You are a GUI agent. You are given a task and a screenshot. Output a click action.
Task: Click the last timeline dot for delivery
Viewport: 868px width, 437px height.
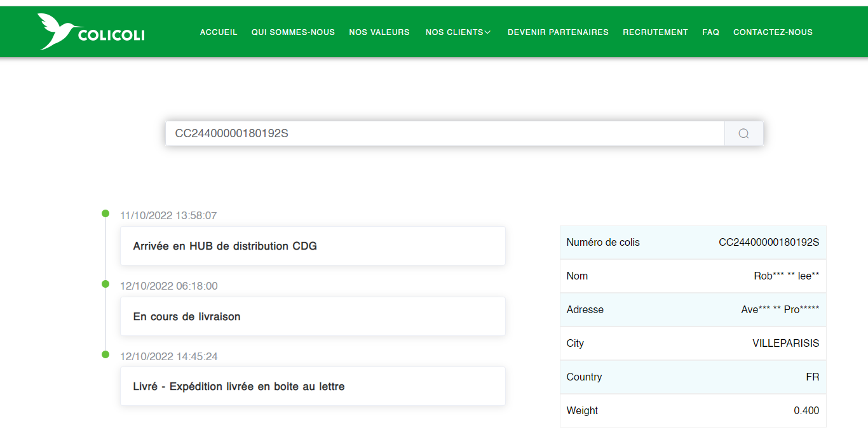click(x=105, y=354)
